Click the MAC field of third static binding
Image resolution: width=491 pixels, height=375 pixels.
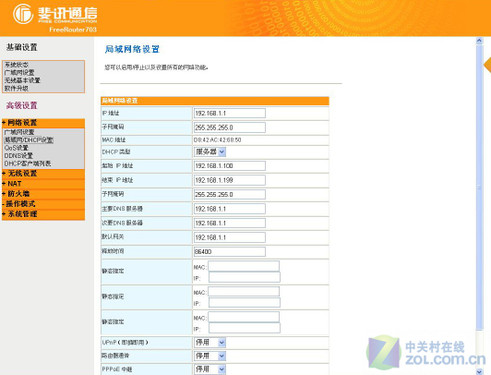(x=244, y=317)
